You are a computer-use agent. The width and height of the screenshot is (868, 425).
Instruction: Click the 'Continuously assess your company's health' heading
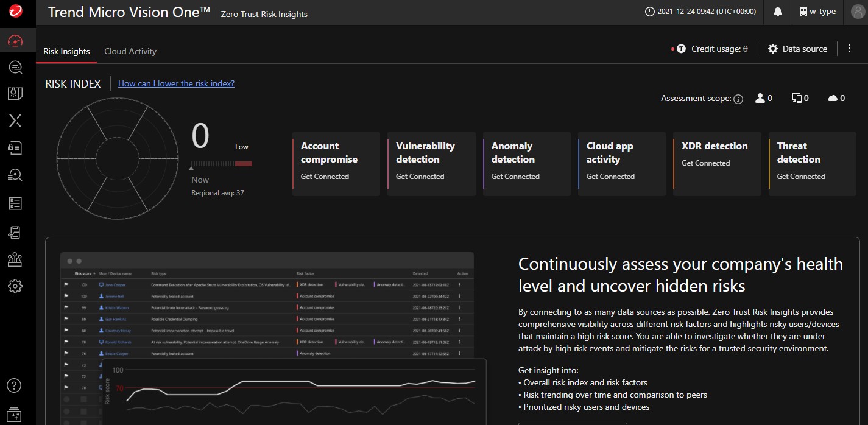coord(680,275)
